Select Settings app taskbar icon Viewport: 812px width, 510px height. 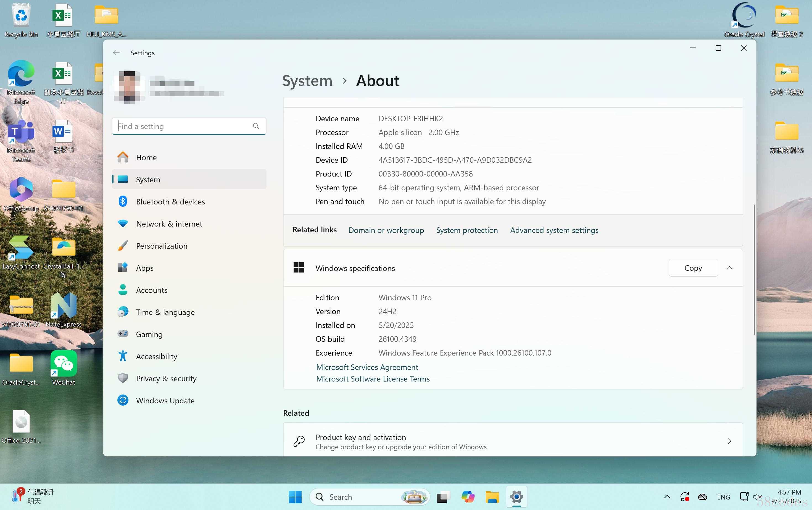516,497
